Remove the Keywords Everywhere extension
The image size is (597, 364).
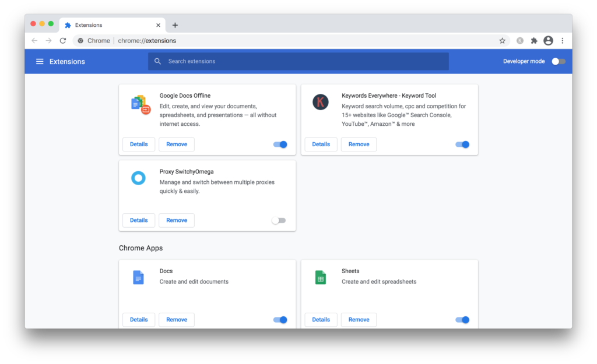coord(359,144)
